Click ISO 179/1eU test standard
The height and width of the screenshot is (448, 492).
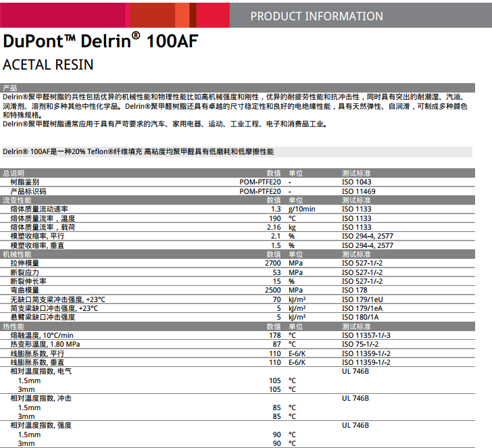pos(362,299)
